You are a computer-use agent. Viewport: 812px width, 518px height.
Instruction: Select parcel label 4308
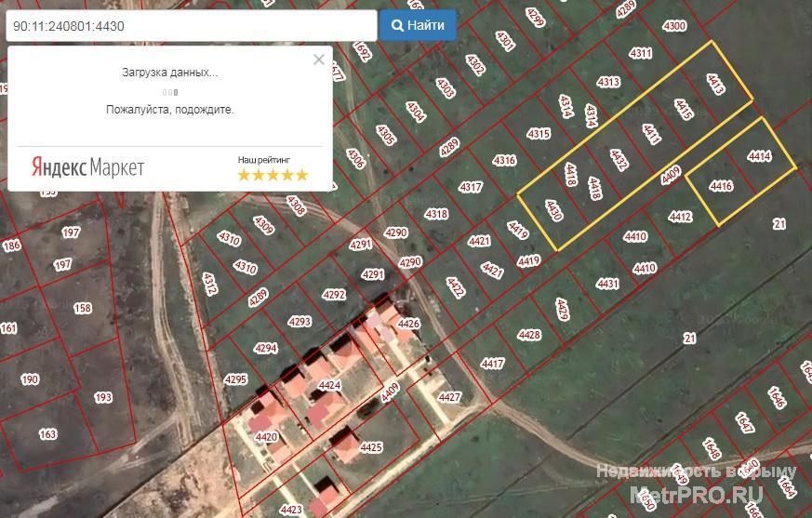click(296, 206)
